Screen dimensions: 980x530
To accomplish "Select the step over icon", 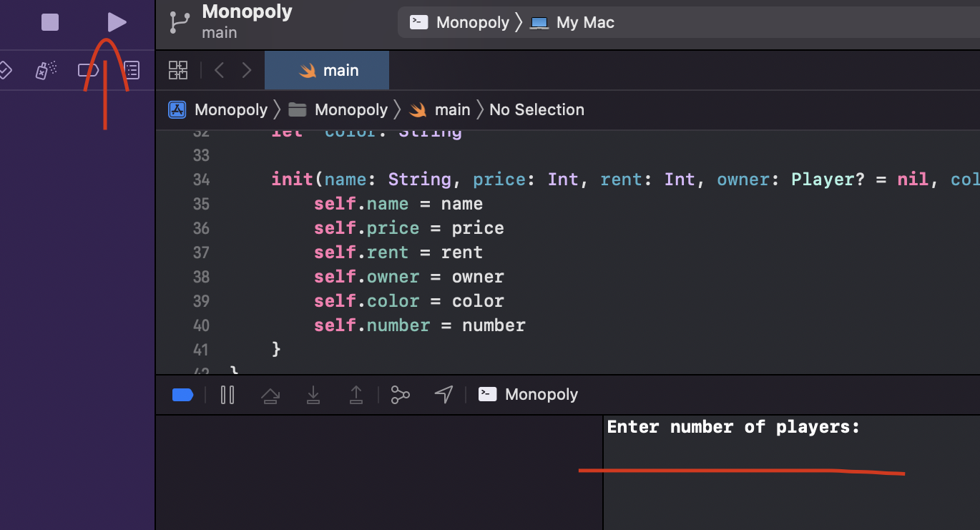I will (x=270, y=394).
